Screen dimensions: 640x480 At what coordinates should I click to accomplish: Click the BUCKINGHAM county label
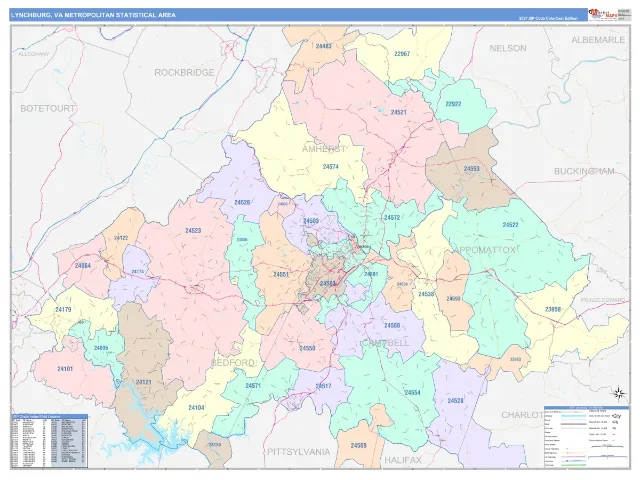(x=584, y=171)
